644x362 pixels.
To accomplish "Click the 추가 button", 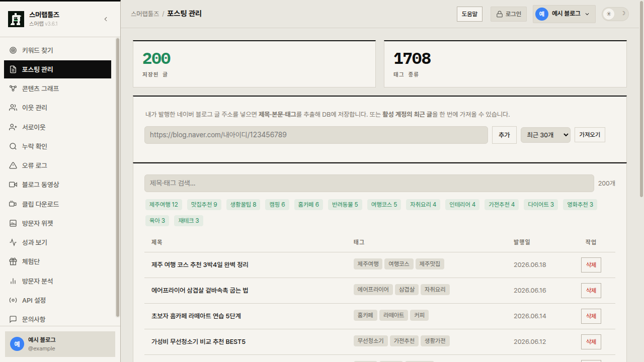I will [x=504, y=135].
